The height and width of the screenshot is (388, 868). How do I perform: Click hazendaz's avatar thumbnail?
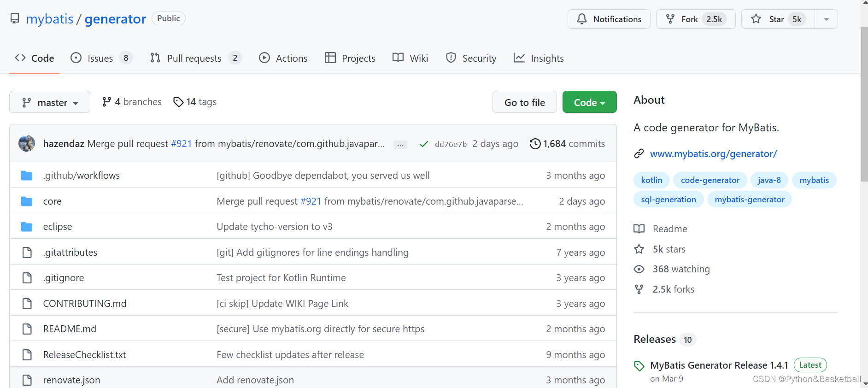point(27,143)
